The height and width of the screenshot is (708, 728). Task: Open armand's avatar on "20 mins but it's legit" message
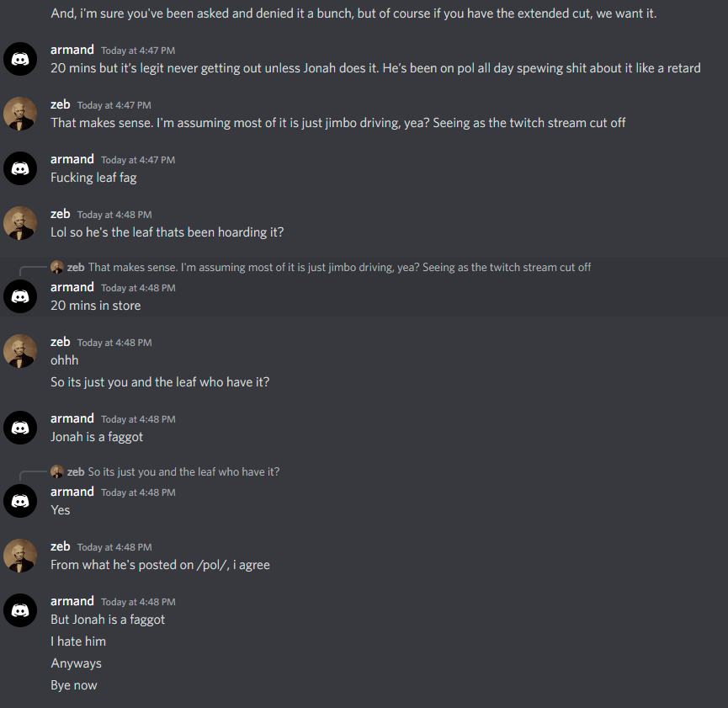click(20, 59)
